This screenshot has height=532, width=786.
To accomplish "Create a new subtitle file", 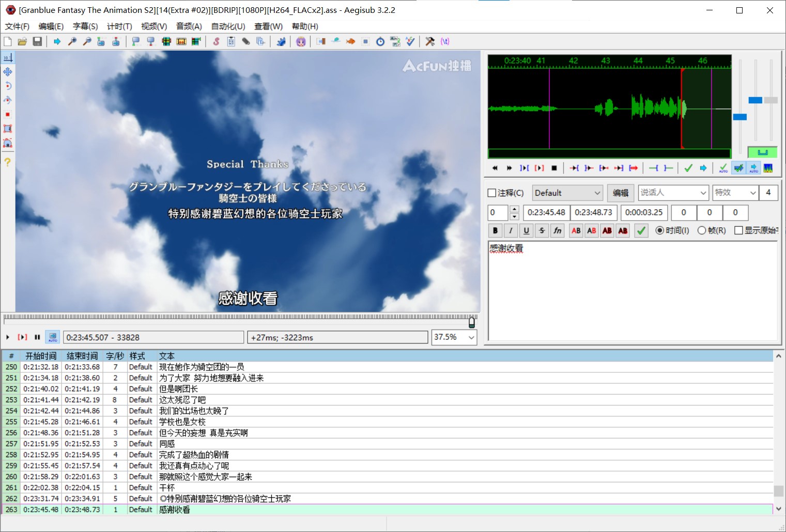I will point(8,41).
